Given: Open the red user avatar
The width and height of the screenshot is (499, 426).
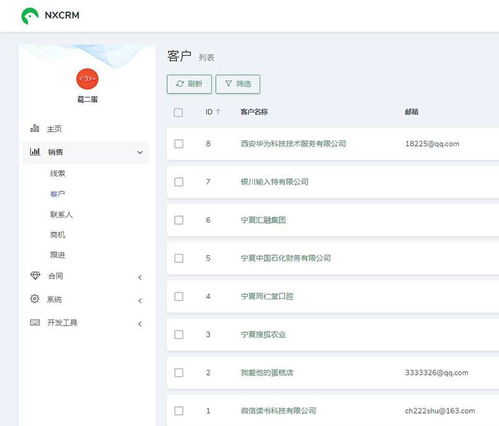Looking at the screenshot, I should click(87, 79).
